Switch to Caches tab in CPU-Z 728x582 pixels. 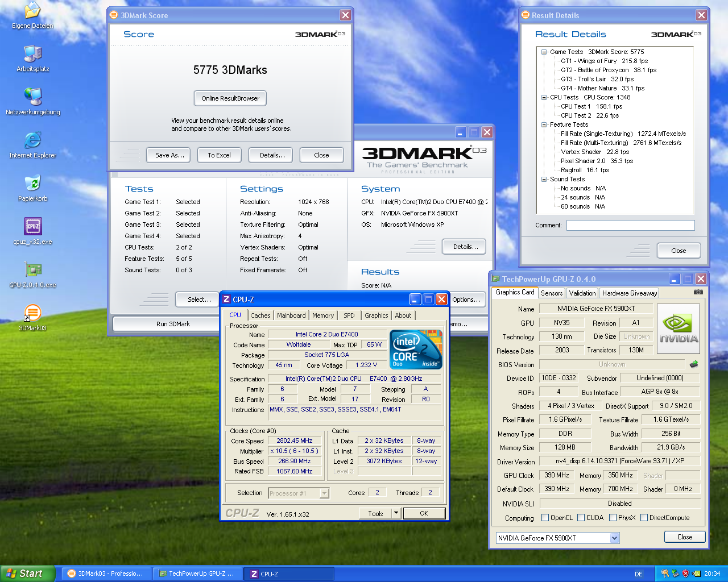click(x=260, y=315)
